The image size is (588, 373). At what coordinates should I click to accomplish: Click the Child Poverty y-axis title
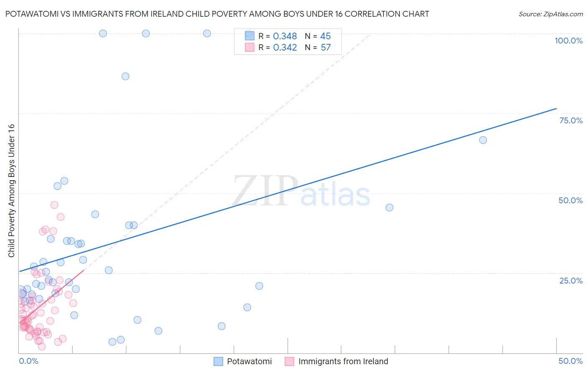point(11,191)
